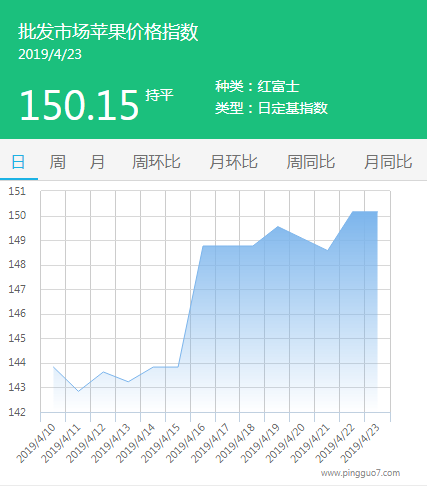Click x-axis date label 2019/4/16

[186, 443]
